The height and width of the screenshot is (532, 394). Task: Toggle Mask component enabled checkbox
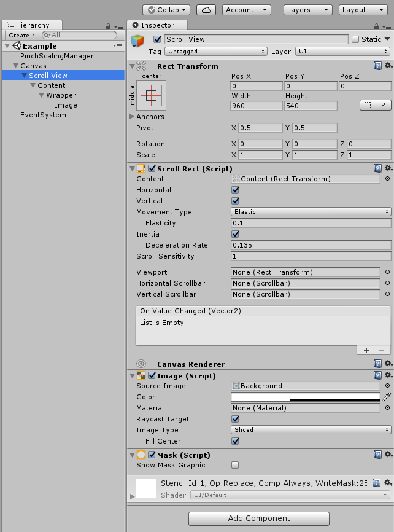[x=152, y=455]
